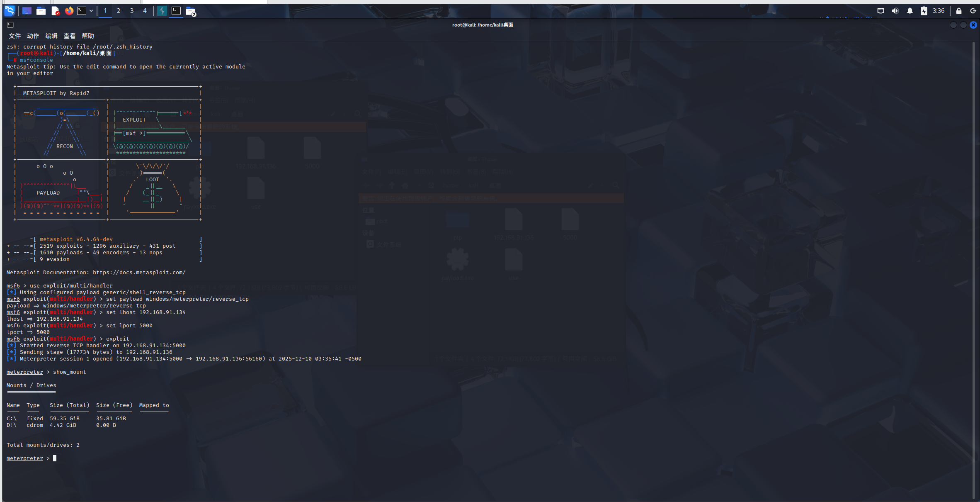Open the 编辑 (Edit) menu
The image size is (980, 502).
tap(51, 36)
